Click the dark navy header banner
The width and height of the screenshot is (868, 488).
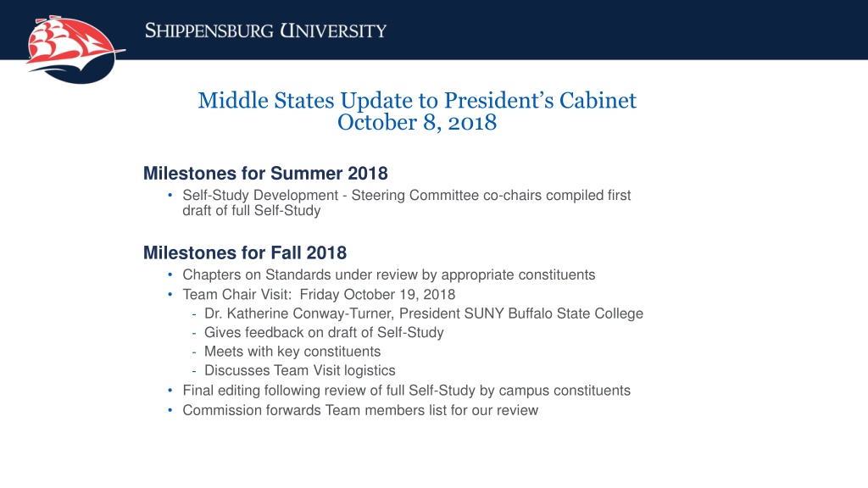pos(434,30)
